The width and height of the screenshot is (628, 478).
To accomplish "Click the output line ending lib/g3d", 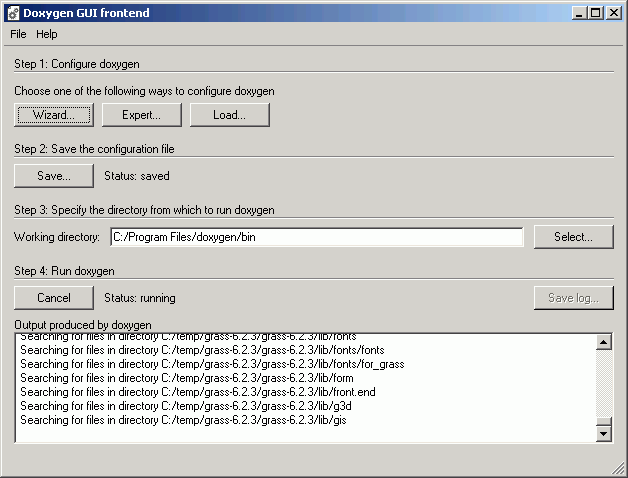I will point(186,406).
